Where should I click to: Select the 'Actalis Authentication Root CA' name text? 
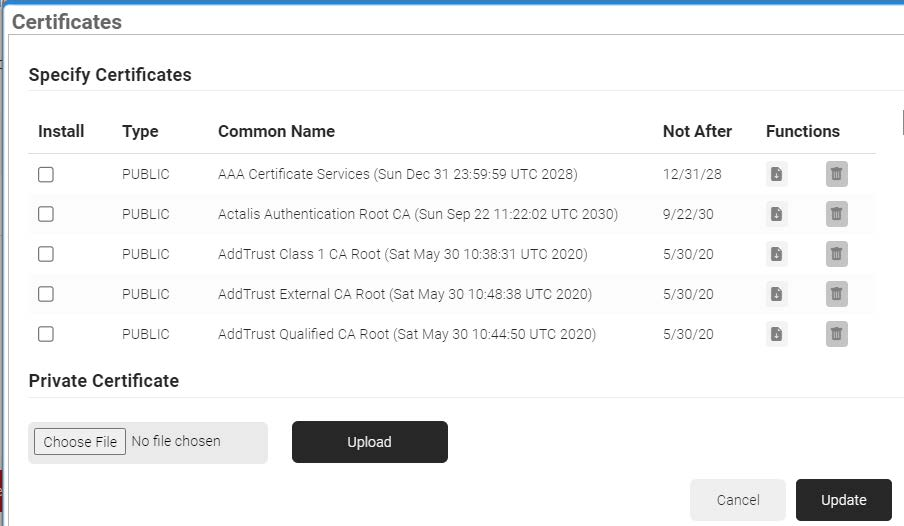[x=314, y=214]
